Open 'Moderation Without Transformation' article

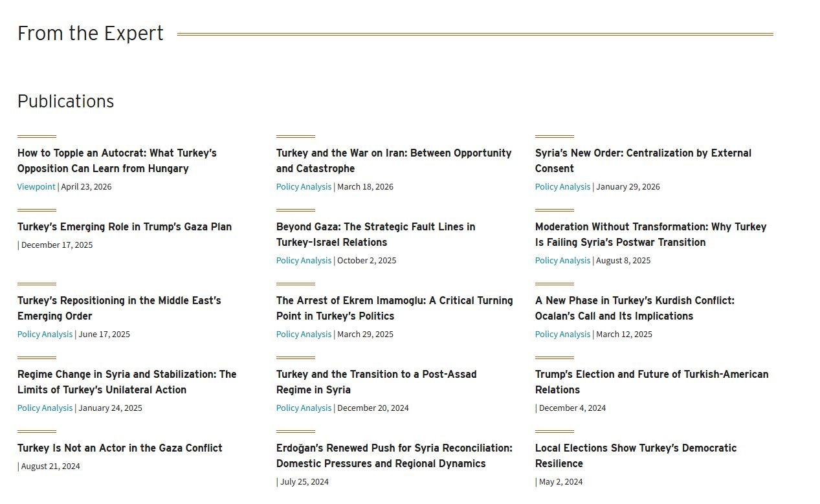650,234
